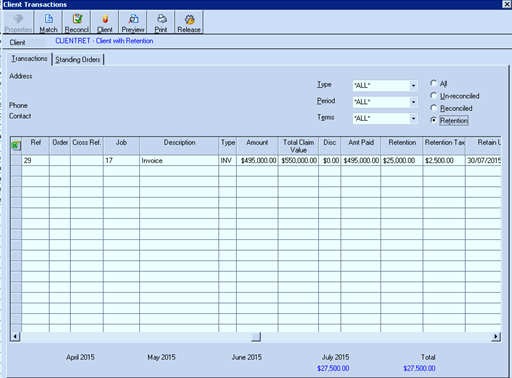The image size is (512, 378).
Task: Click the Job column header
Action: (121, 146)
